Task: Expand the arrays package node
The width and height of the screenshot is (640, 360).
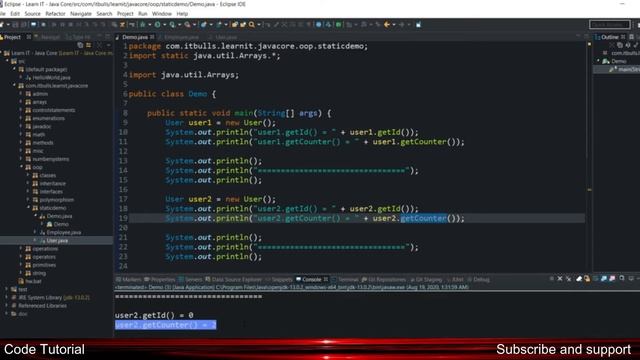Action: (21, 102)
